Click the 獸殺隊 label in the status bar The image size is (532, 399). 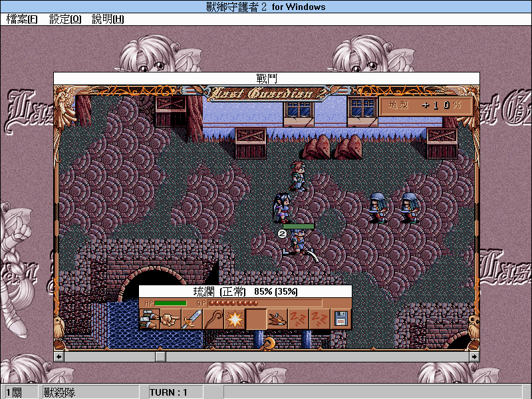[x=59, y=392]
